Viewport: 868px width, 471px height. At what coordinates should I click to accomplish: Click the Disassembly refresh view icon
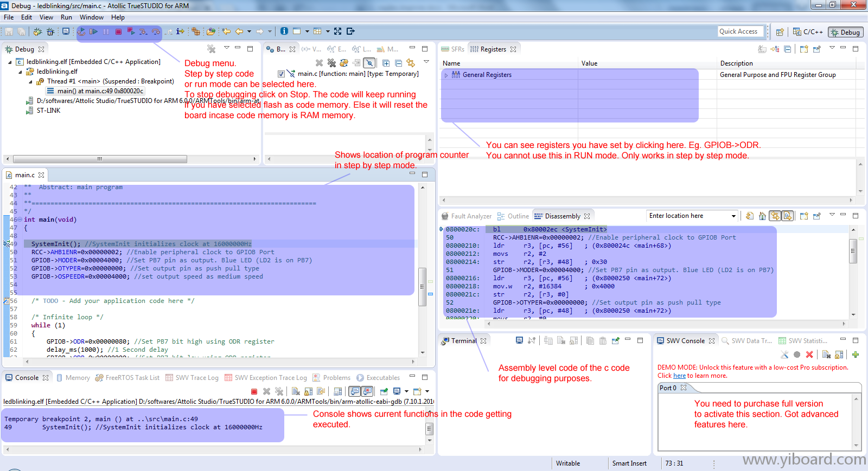(749, 216)
